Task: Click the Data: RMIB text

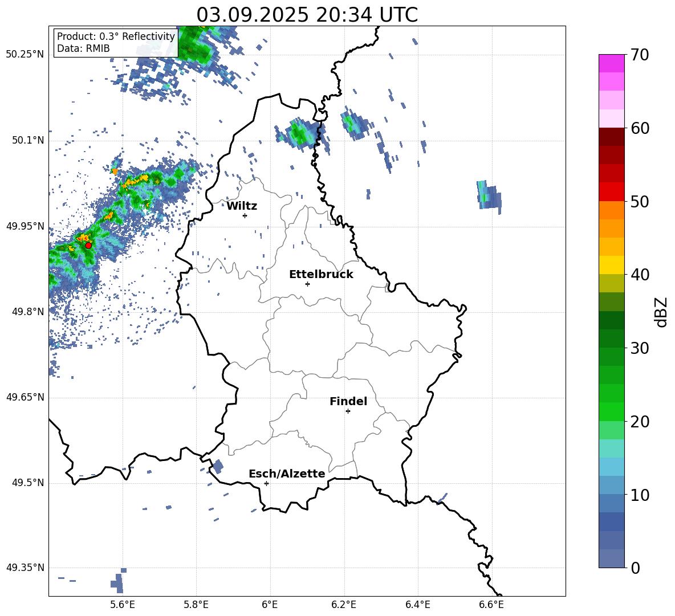Action: (x=83, y=48)
